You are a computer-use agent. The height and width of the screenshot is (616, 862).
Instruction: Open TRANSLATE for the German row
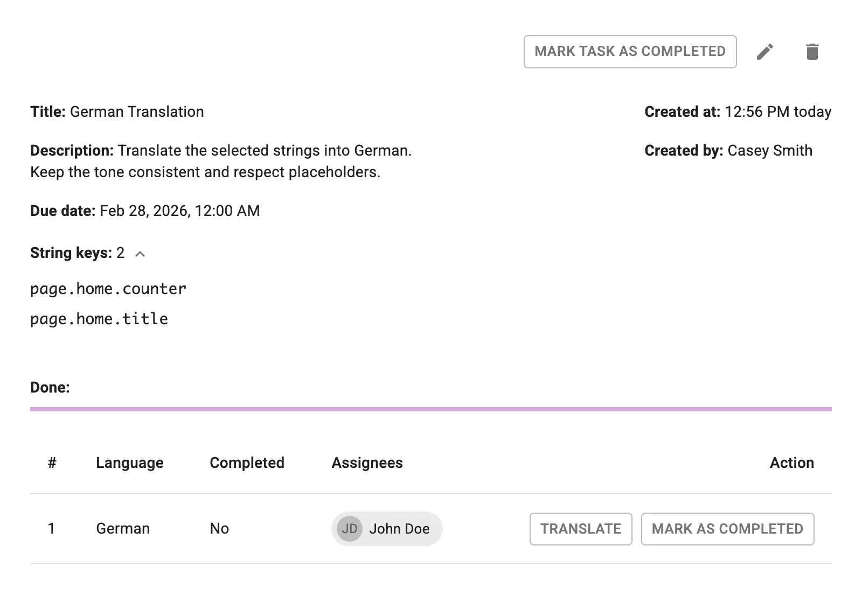tap(581, 529)
